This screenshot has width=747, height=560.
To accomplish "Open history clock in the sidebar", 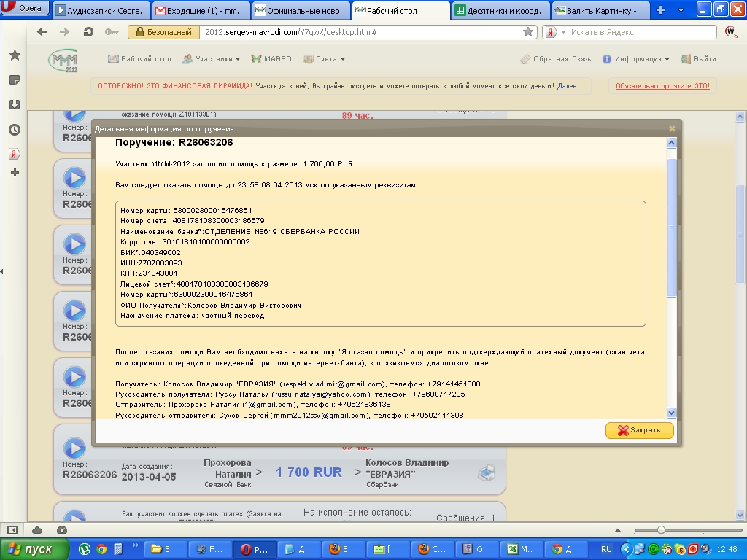I will [x=15, y=130].
